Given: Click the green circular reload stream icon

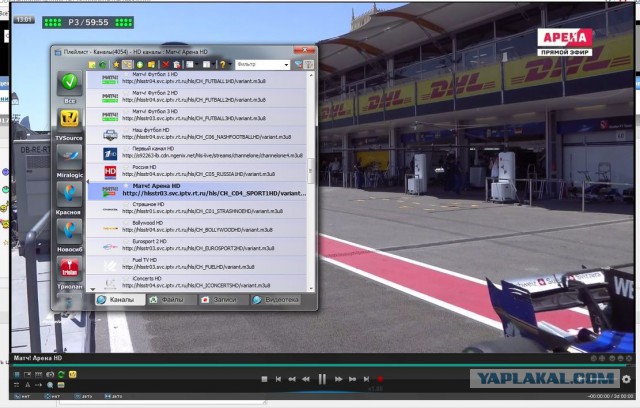Looking at the screenshot, I should point(61,374).
